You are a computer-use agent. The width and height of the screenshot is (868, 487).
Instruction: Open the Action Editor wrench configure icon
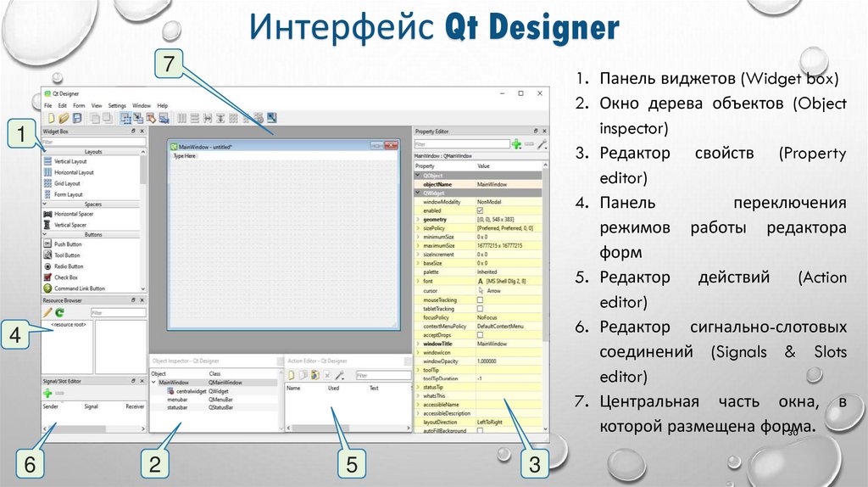pyautogui.click(x=340, y=375)
